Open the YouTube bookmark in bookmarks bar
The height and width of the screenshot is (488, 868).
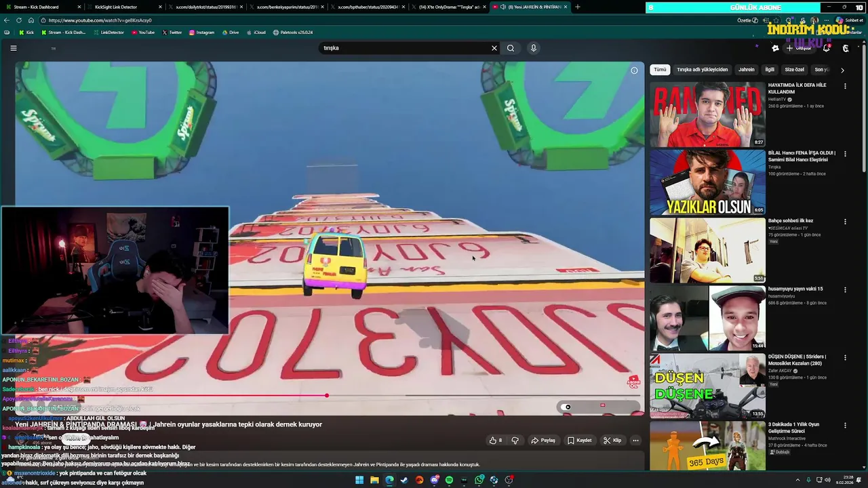point(142,33)
